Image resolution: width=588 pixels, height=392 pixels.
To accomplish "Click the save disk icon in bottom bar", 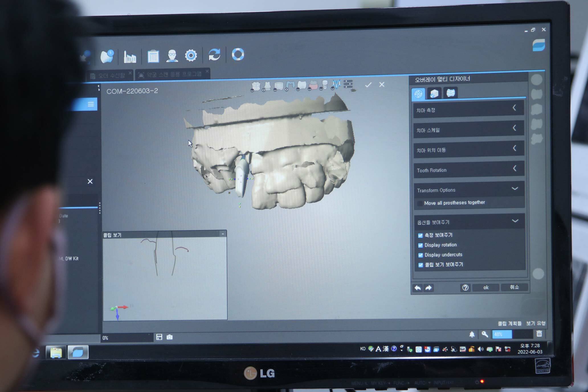I will pyautogui.click(x=159, y=337).
